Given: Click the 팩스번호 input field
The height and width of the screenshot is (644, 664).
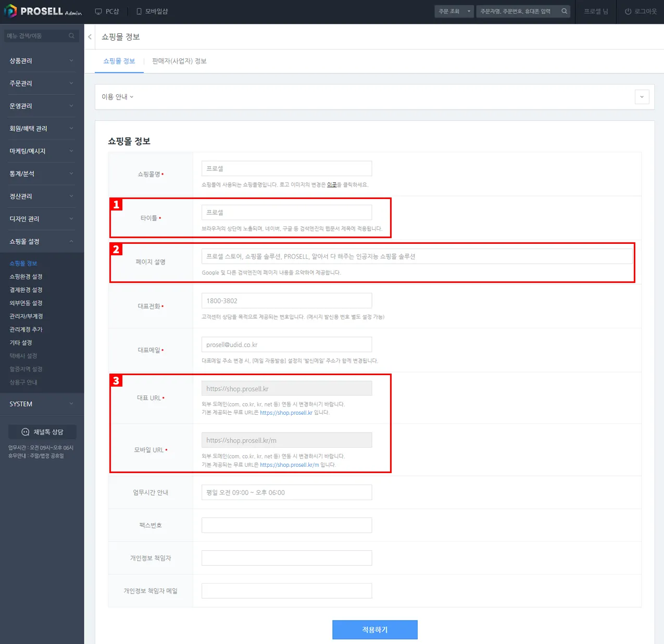Looking at the screenshot, I should [287, 525].
